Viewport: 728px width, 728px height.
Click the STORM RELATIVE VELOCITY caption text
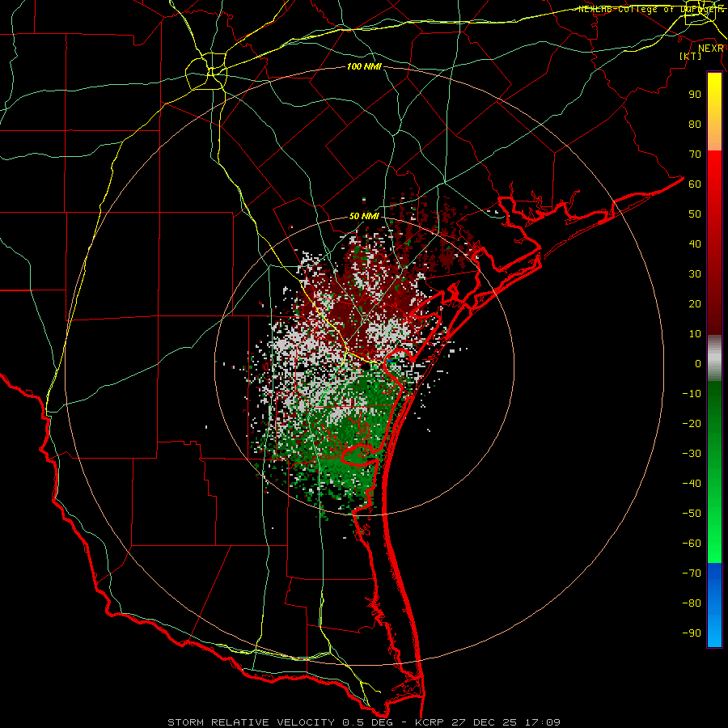tap(251, 722)
